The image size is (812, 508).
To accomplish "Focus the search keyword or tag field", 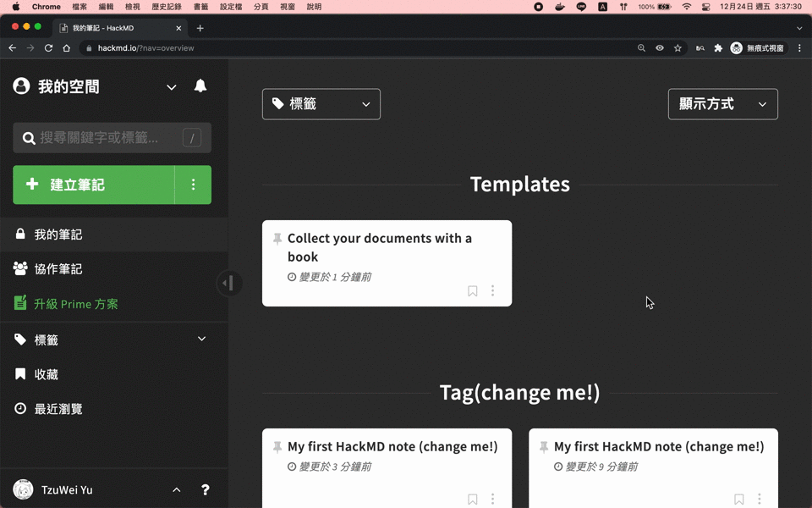I will (x=112, y=138).
